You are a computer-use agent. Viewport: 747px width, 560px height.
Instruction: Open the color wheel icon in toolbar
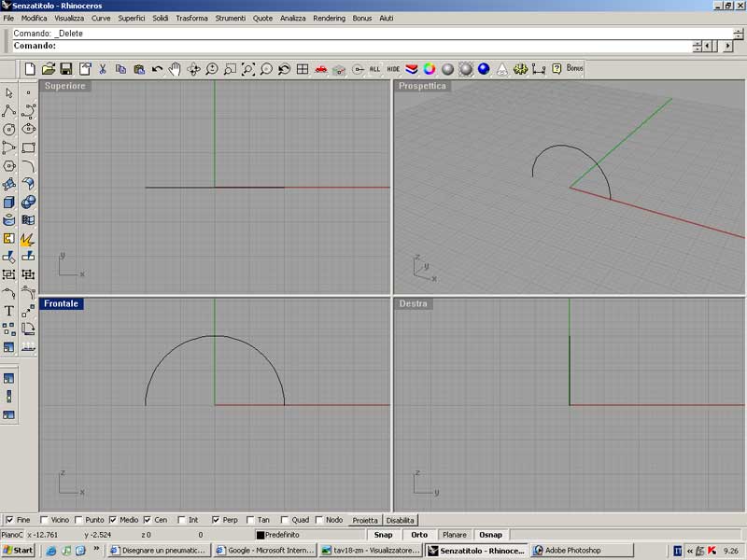430,69
